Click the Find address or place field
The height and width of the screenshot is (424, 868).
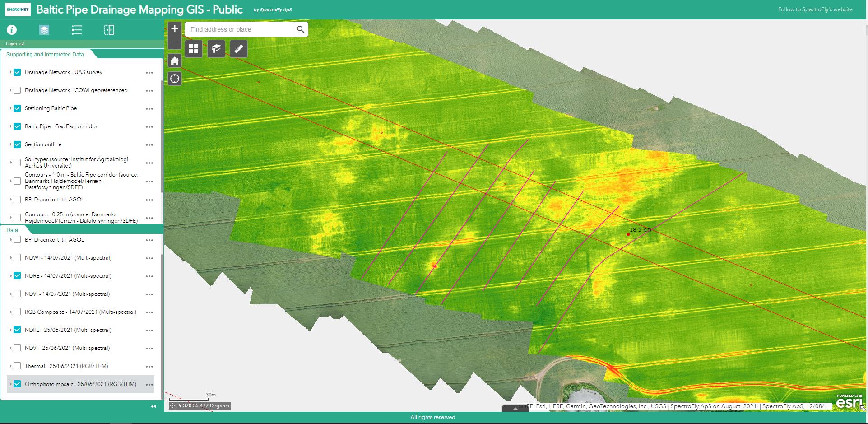[239, 29]
